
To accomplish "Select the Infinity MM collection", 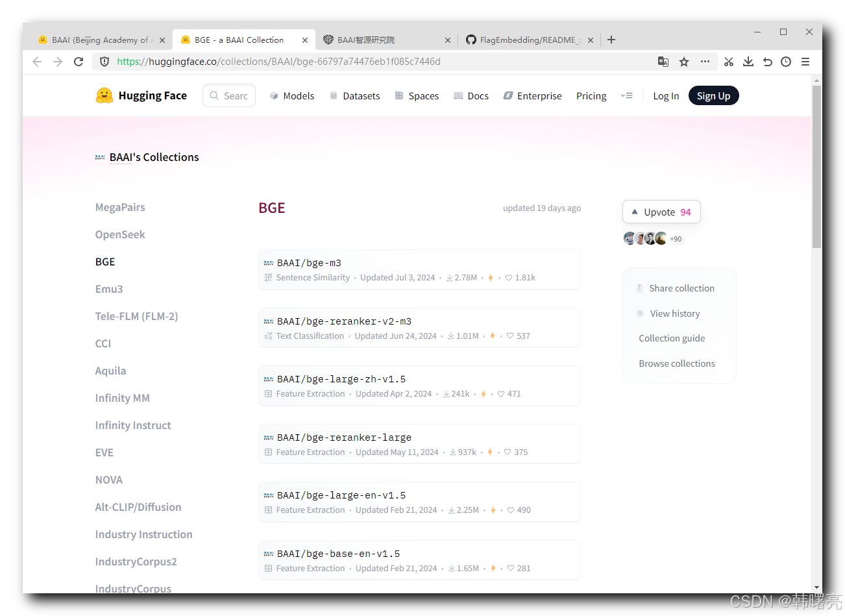I will [x=122, y=398].
